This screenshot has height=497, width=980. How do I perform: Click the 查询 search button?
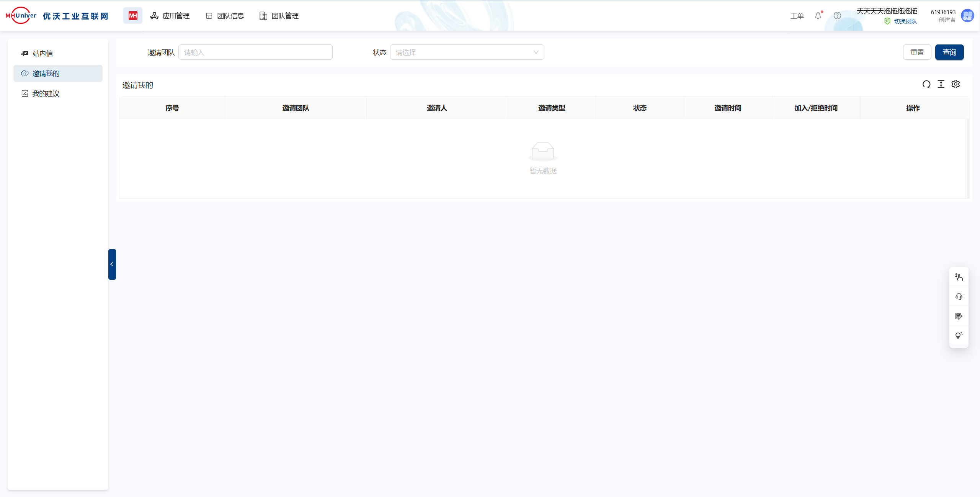coord(949,52)
